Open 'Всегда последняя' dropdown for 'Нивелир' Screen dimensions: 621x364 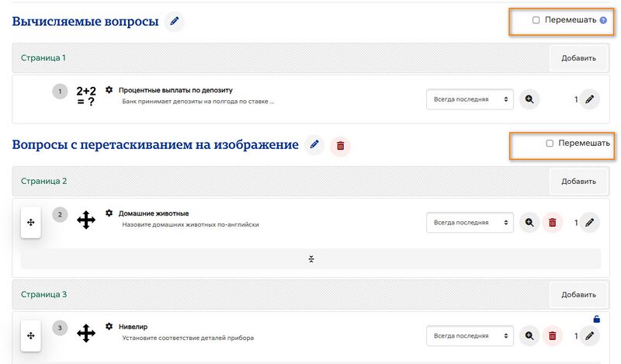(470, 336)
